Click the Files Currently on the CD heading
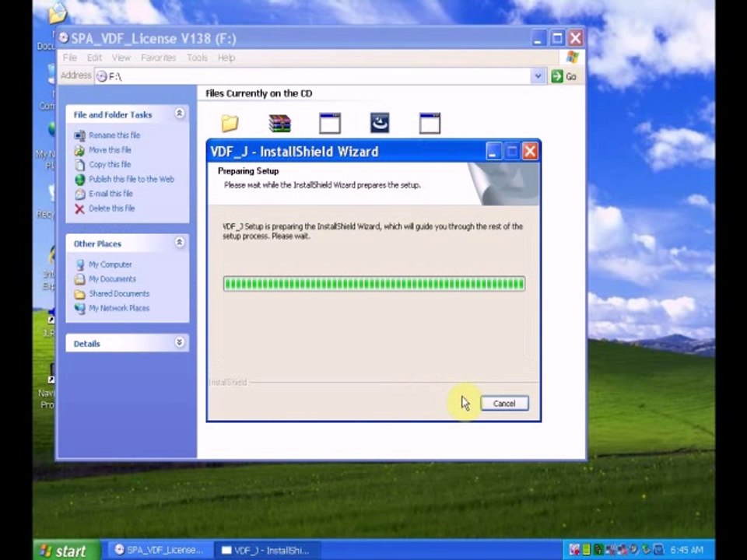 (258, 93)
